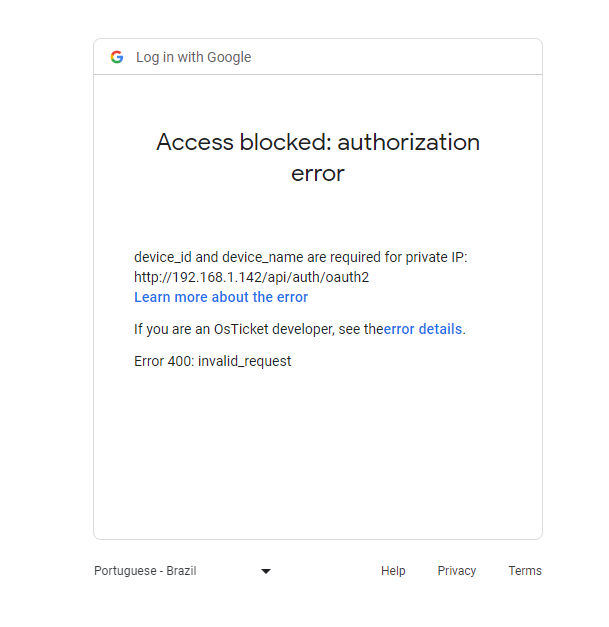The image size is (609, 627).
Task: Open the "Portuguese - Brazil" language selector
Action: tap(145, 571)
